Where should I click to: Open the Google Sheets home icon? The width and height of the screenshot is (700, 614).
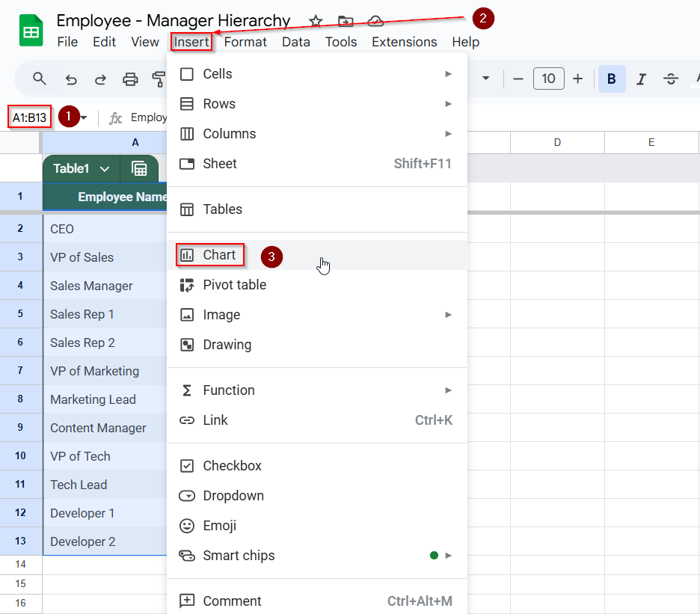[x=31, y=31]
